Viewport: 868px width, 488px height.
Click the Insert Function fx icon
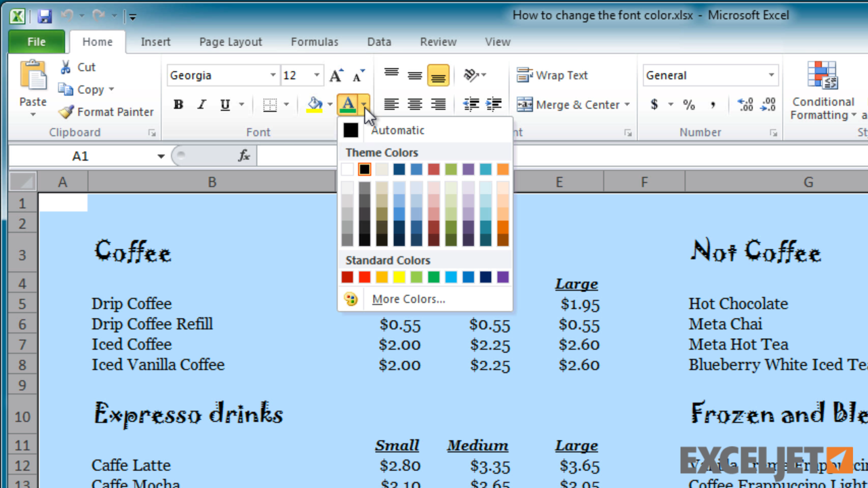pyautogui.click(x=244, y=156)
